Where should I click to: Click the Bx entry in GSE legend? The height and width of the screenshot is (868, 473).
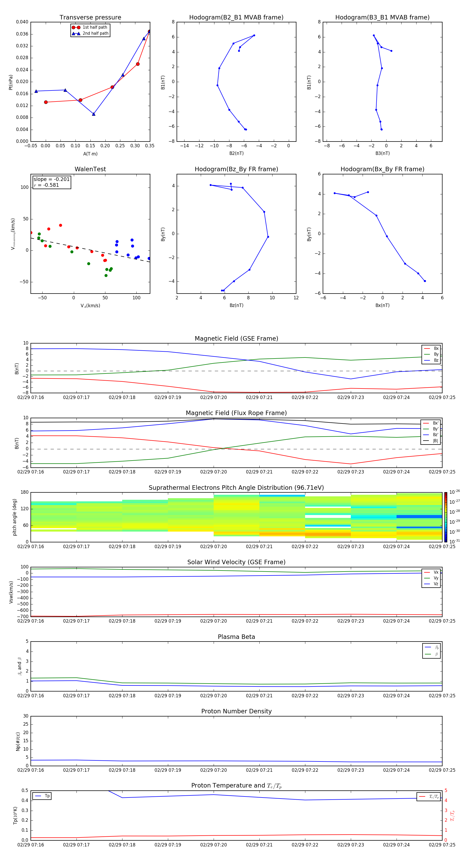point(431,349)
